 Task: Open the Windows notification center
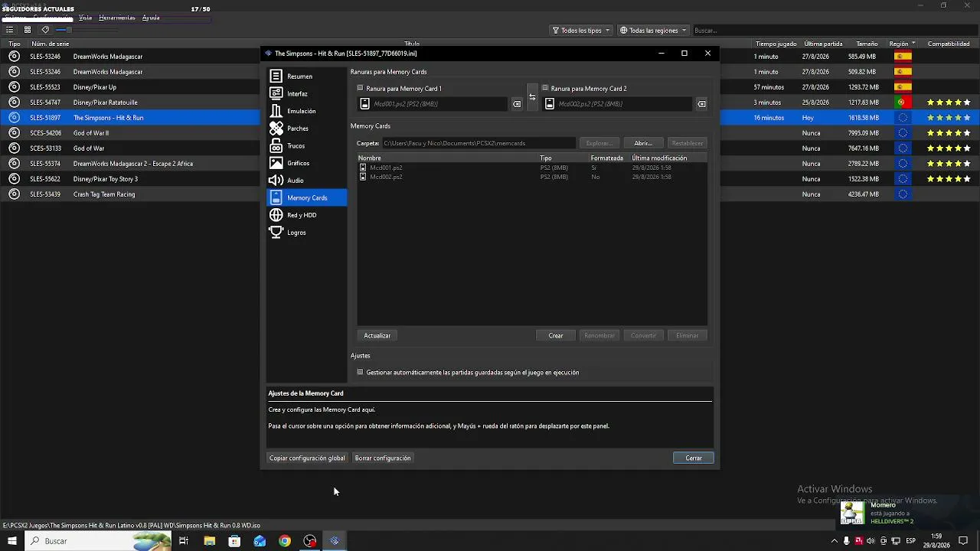point(964,541)
